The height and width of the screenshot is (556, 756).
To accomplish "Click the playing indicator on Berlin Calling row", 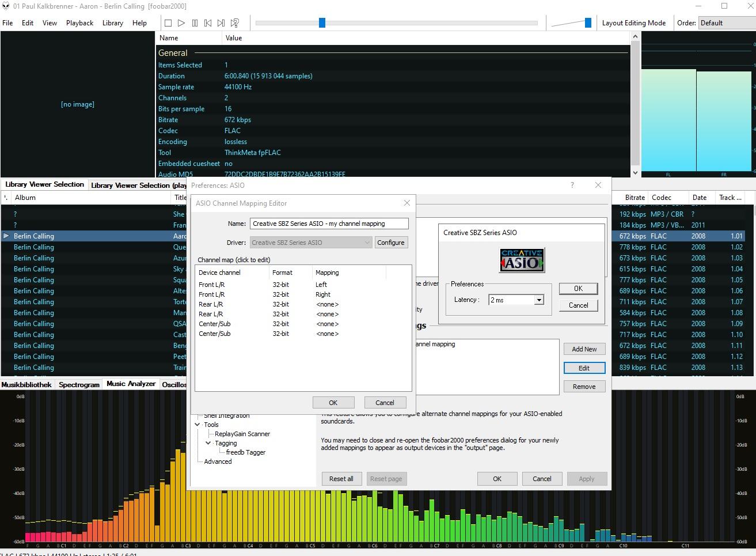I will tap(6, 236).
